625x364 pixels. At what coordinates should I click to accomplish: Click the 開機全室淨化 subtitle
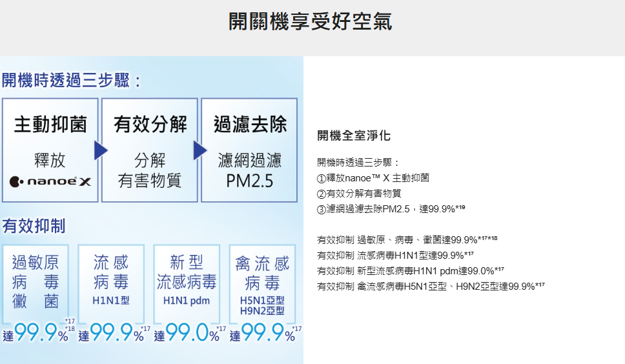[354, 136]
